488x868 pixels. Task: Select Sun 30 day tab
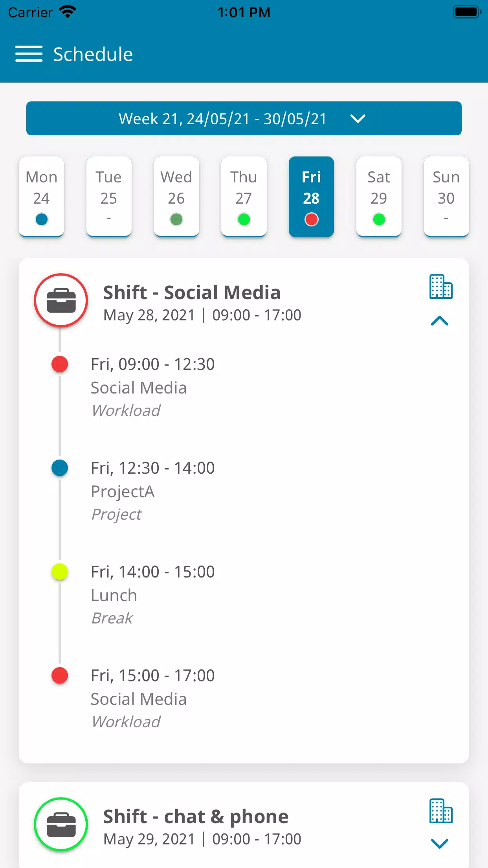pyautogui.click(x=446, y=197)
